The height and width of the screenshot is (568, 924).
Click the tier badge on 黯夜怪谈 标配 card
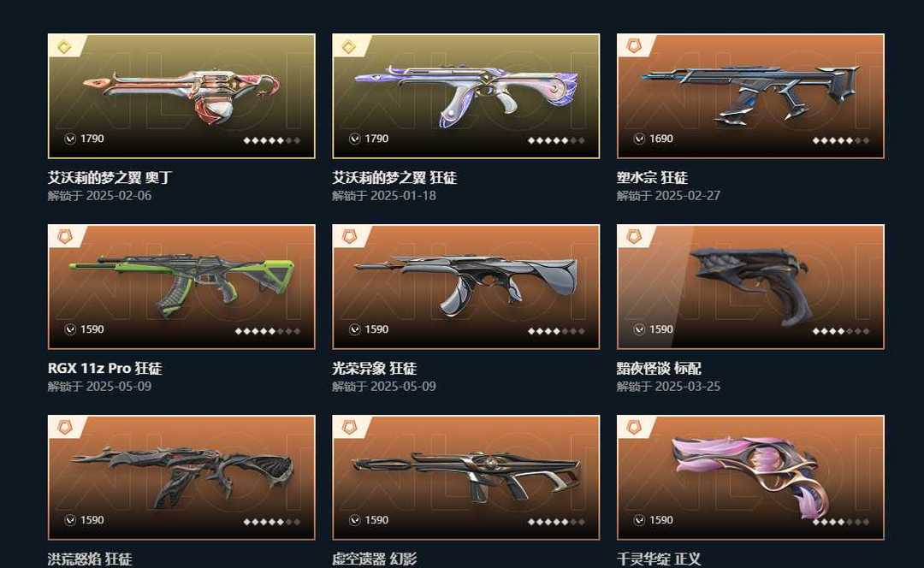tap(633, 237)
